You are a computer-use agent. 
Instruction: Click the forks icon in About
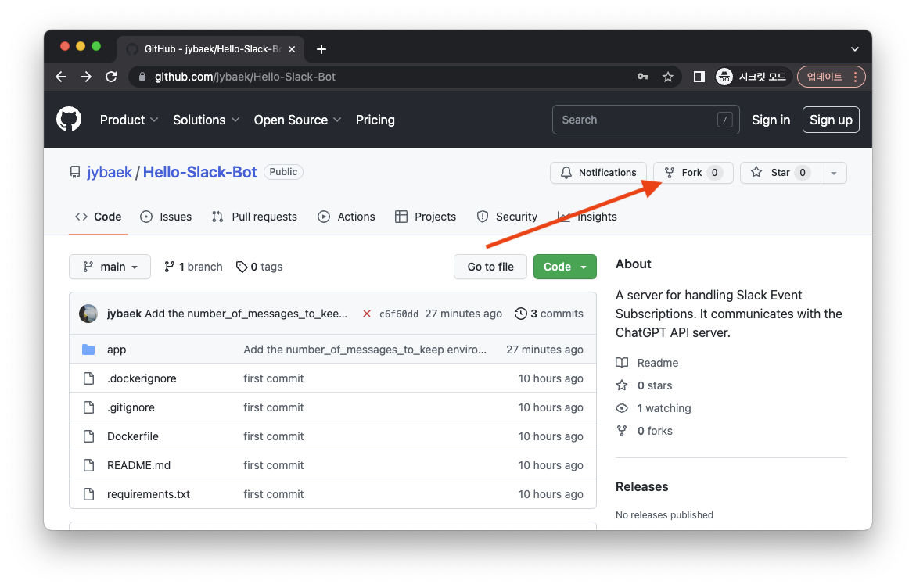tap(622, 431)
